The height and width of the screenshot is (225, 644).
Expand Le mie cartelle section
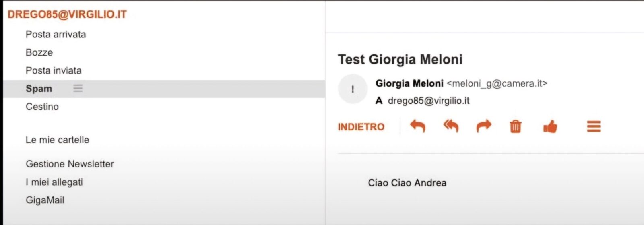[57, 140]
